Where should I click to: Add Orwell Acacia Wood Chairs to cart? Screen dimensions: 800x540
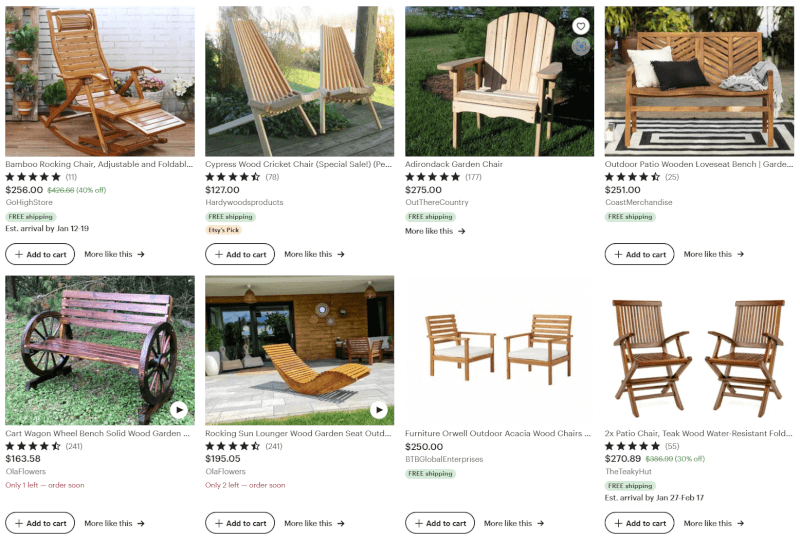tap(440, 523)
